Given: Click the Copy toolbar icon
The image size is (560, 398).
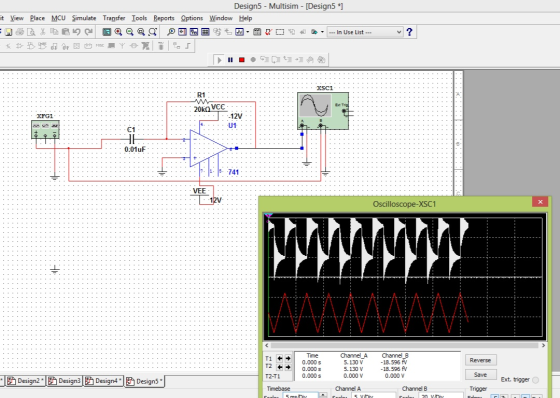Looking at the screenshot, I should 54,32.
